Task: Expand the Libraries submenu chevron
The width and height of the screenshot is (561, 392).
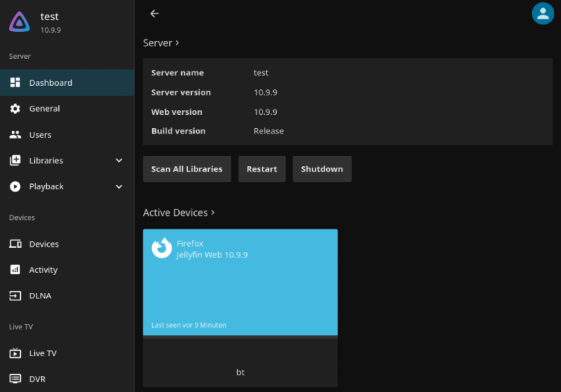Action: pyautogui.click(x=119, y=160)
